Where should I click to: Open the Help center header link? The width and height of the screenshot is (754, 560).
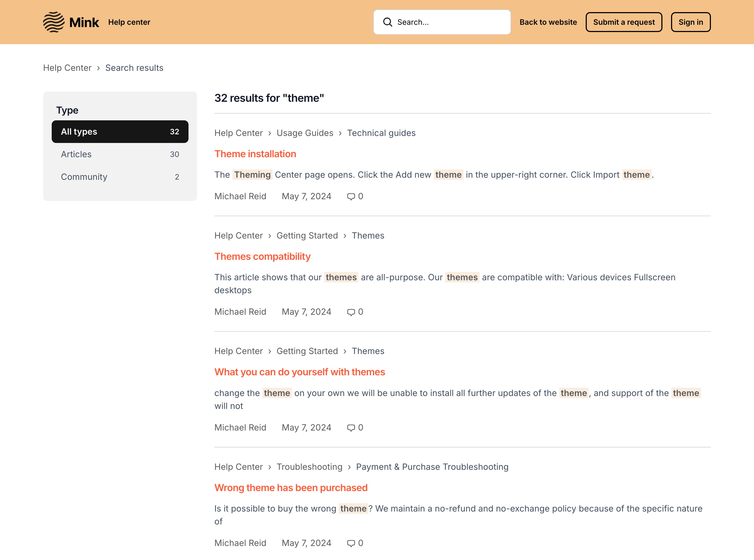[x=129, y=22]
